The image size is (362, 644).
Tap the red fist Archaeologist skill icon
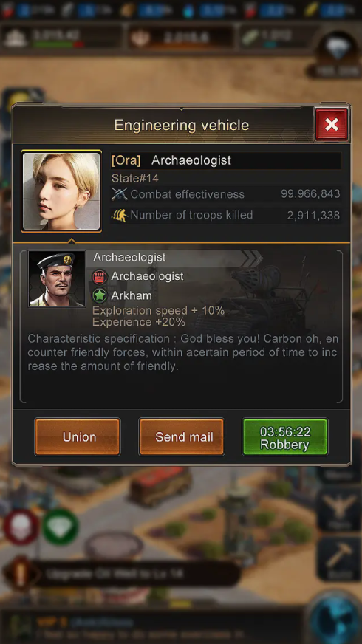pos(100,276)
